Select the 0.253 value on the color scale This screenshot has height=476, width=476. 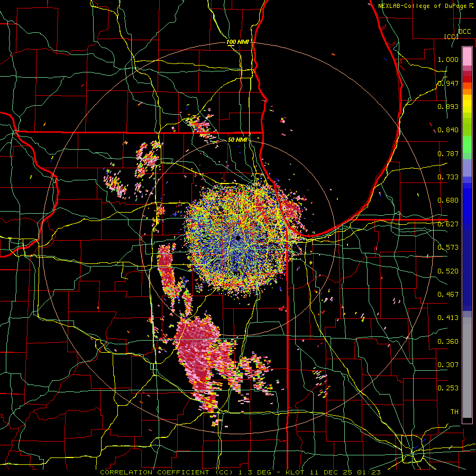tap(448, 388)
